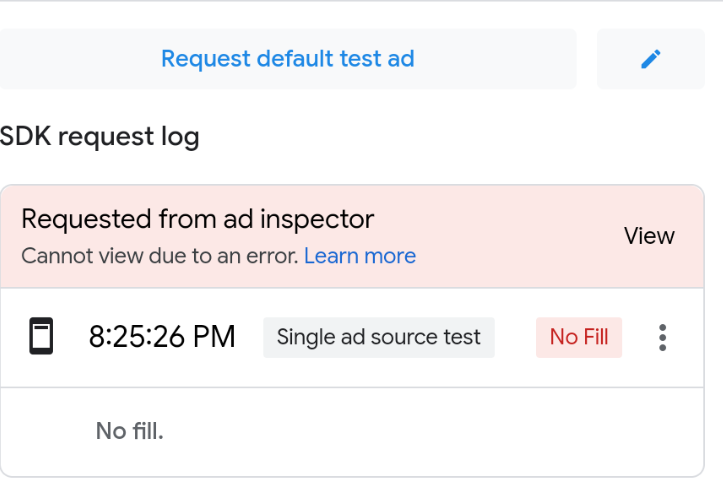
Task: Click the Requested from ad inspector title
Action: point(198,219)
